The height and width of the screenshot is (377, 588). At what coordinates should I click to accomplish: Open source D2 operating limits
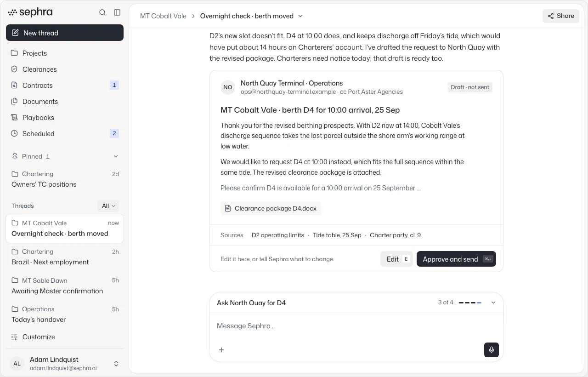click(278, 235)
